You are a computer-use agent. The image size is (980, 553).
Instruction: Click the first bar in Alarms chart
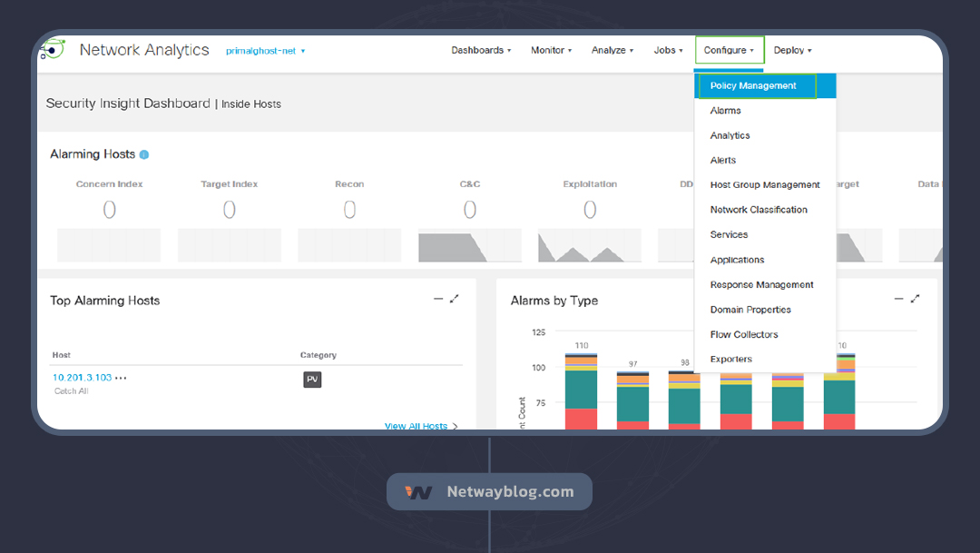[x=581, y=390]
